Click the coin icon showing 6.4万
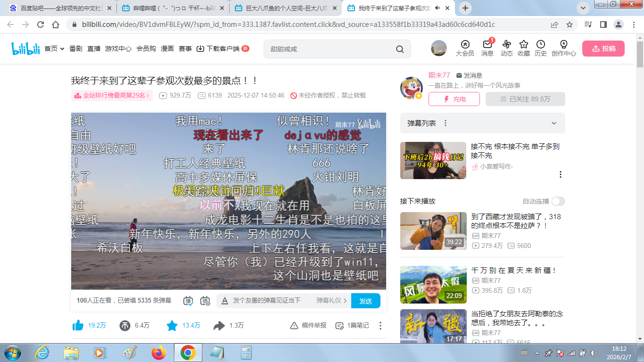The height and width of the screenshot is (362, 644). click(x=125, y=325)
